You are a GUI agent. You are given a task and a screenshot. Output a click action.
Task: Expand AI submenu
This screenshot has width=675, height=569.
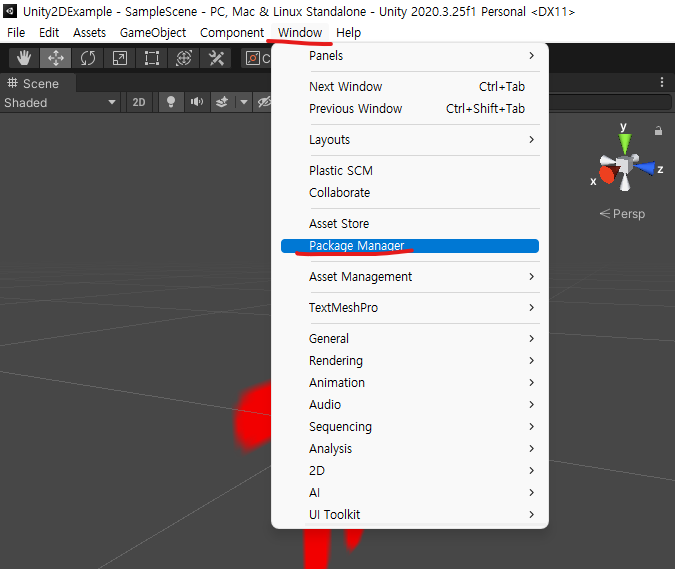tap(410, 492)
